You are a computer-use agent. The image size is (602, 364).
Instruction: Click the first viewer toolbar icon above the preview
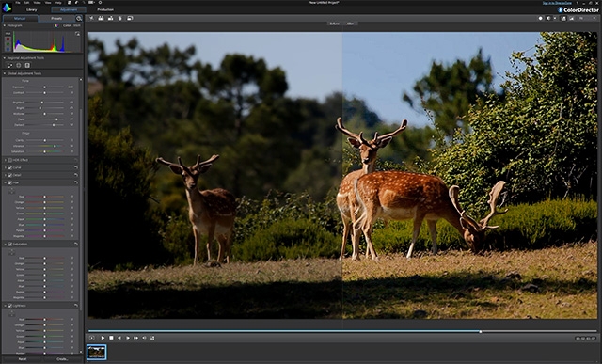click(x=91, y=18)
